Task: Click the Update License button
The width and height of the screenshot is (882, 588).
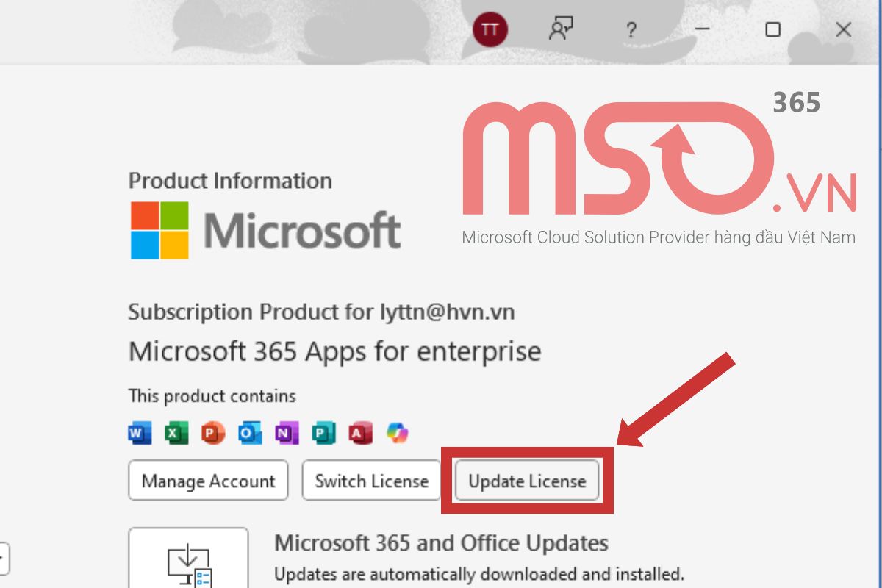Action: (527, 481)
